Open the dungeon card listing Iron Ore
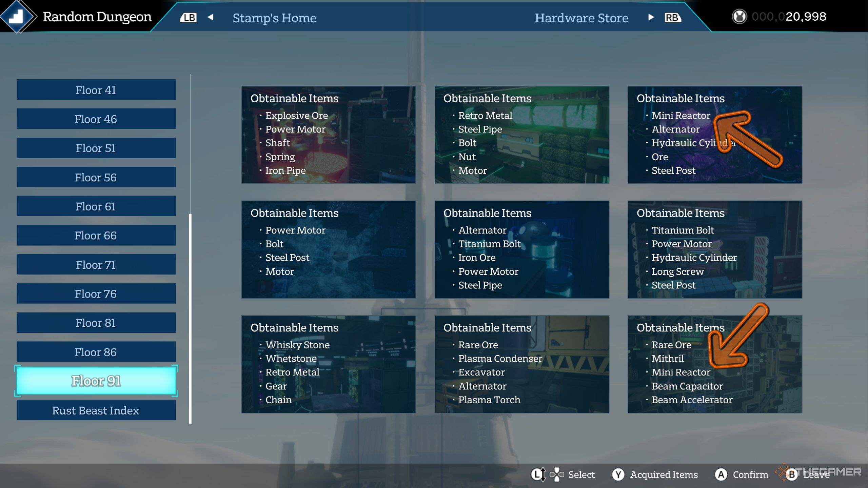868x488 pixels. [522, 250]
